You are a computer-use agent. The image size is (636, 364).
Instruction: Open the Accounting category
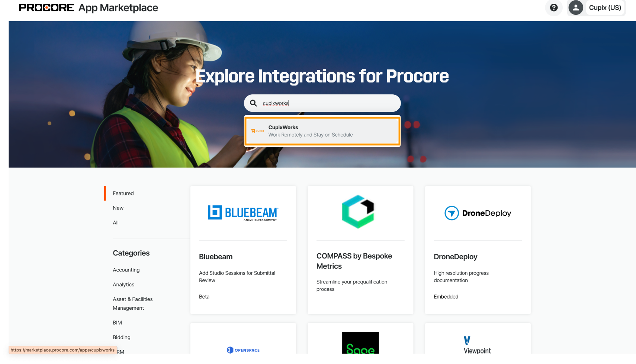126,270
